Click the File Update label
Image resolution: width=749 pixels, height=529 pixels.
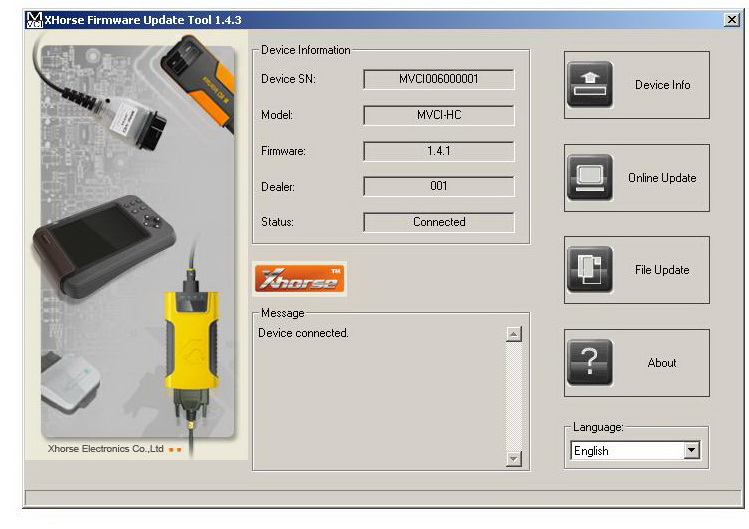tap(662, 270)
